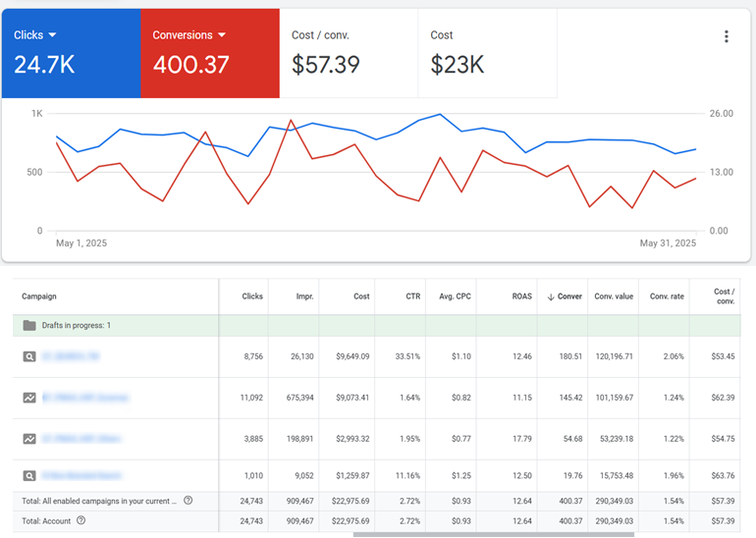Open the campaign link with 17.79 ROAS
Image resolution: width=756 pixels, height=538 pixels.
pos(81,439)
